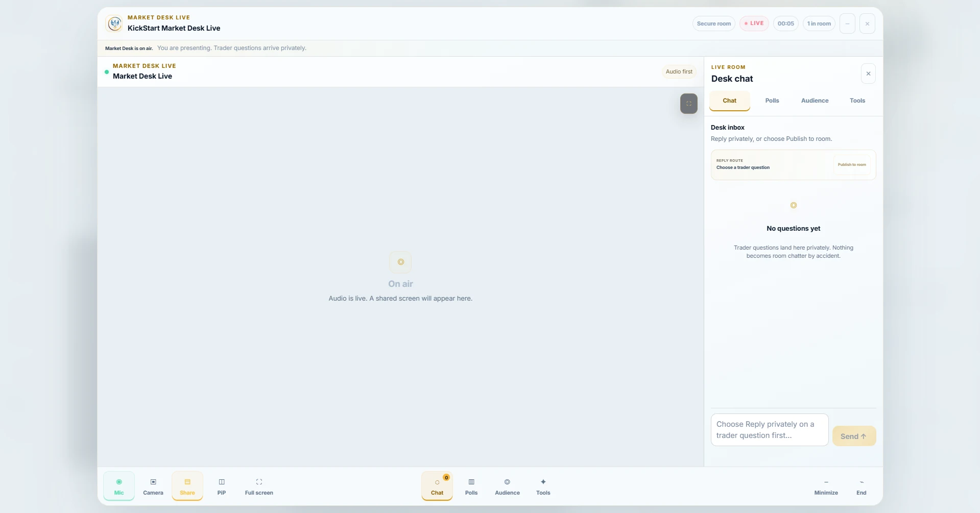
Task: Click the LIVE status pill
Action: click(x=754, y=23)
